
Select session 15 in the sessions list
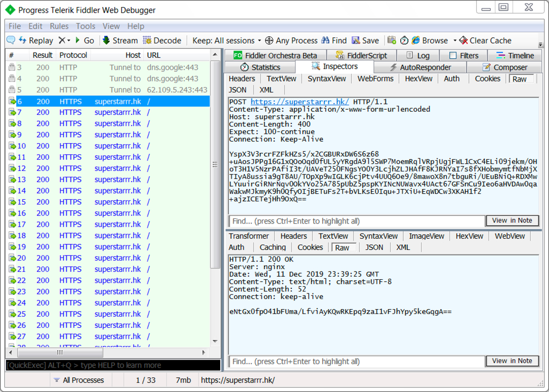coord(108,202)
